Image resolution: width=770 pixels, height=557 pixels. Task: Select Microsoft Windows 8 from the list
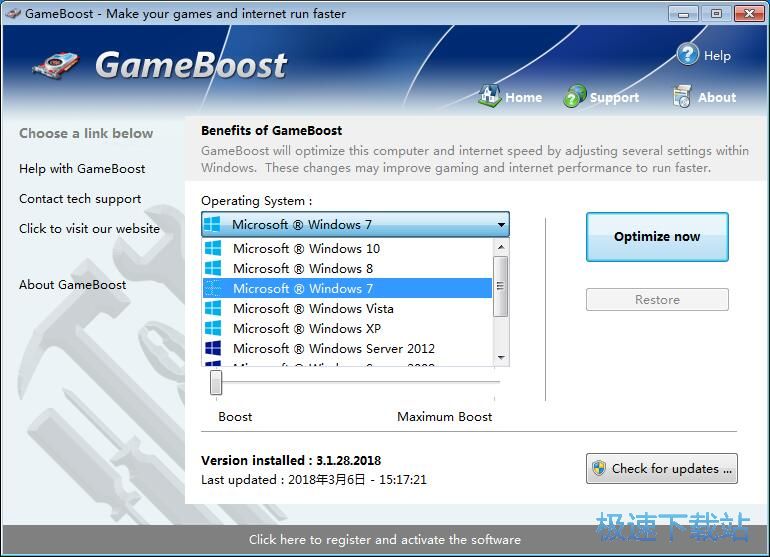click(347, 268)
